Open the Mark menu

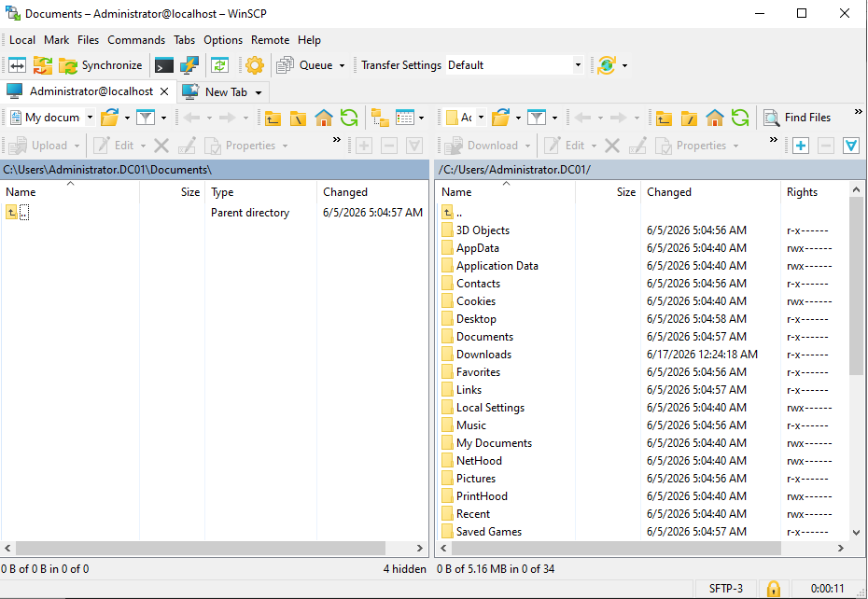click(x=56, y=40)
